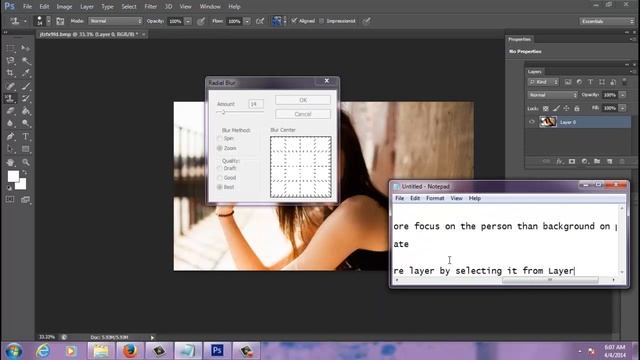Open Firefox from the taskbar
This screenshot has height=360, width=640.
pyautogui.click(x=130, y=351)
